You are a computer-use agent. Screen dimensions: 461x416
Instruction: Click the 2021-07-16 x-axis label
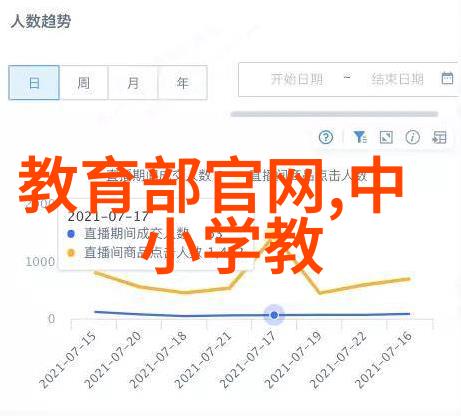[384, 360]
